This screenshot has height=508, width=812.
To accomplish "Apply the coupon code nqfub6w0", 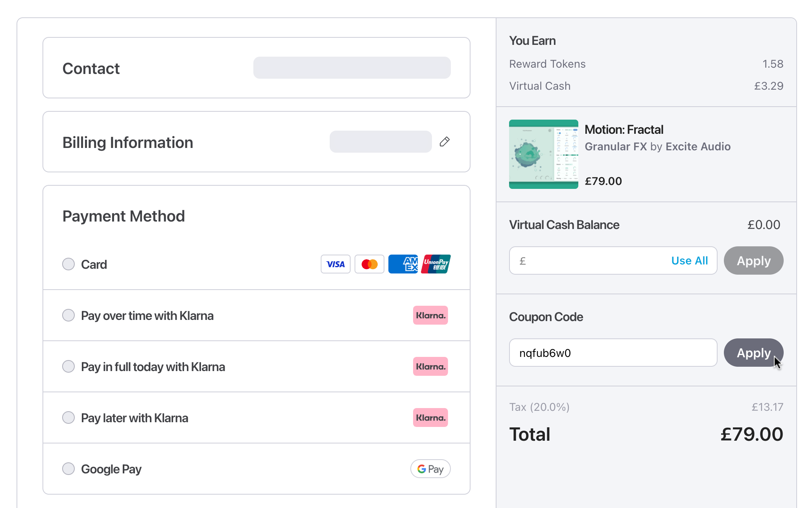I will [753, 353].
